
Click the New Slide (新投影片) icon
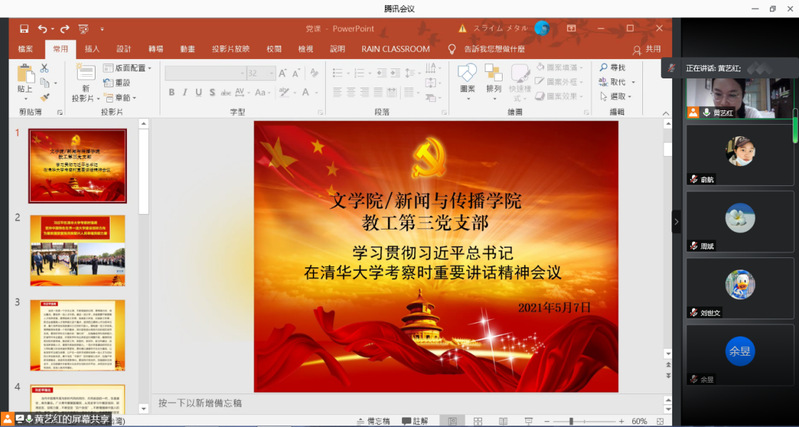pyautogui.click(x=86, y=72)
